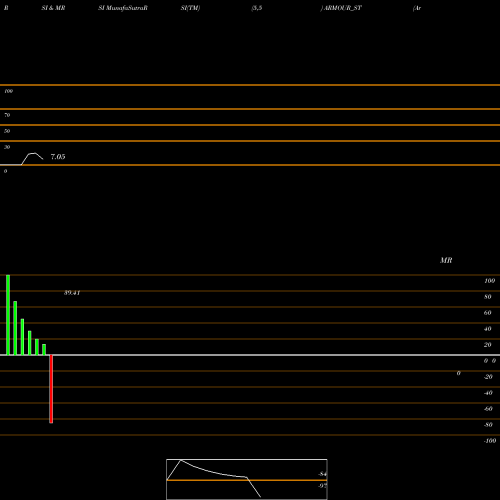Click the tallest green MR histogram bar
Image resolution: width=500 pixels, height=500 pixels.
click(x=8, y=315)
